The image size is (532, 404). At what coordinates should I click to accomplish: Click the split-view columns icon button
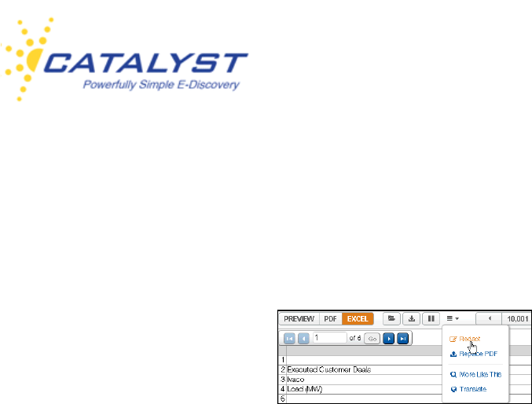click(431, 319)
